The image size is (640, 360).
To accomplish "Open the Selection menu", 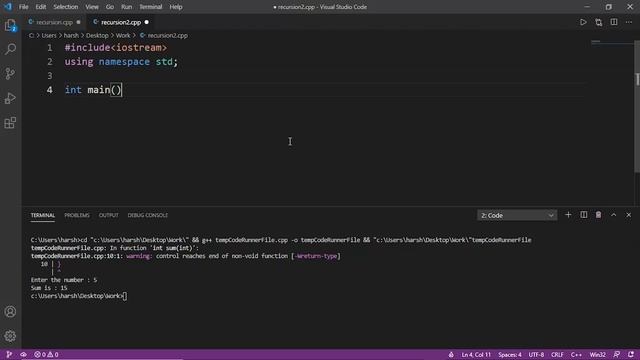I will point(65,7).
